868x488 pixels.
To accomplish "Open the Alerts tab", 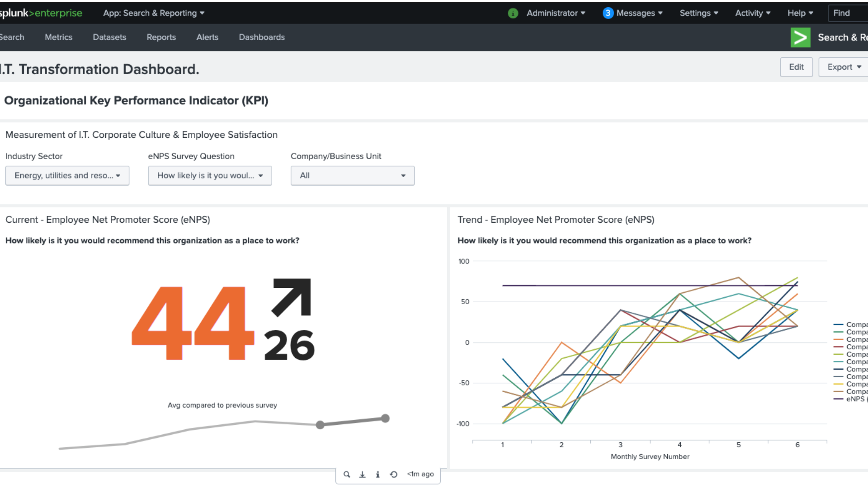I will point(207,37).
